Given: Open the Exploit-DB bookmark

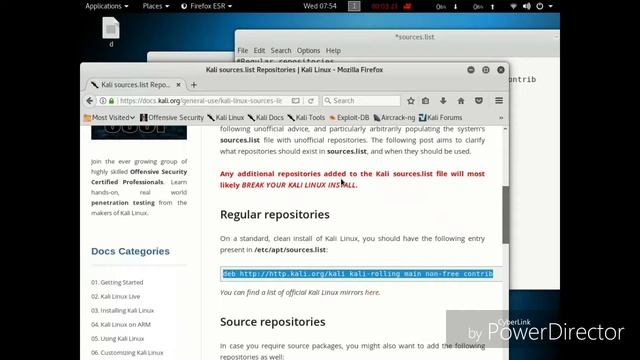Looking at the screenshot, I should (x=349, y=118).
